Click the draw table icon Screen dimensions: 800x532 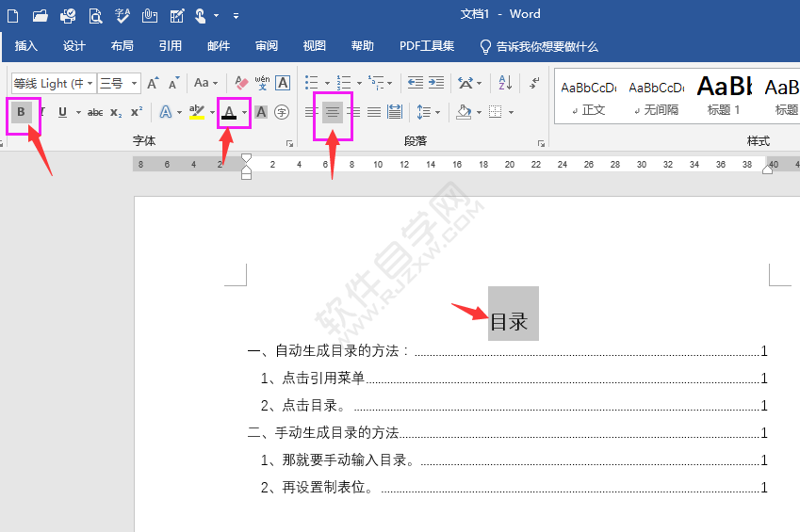pos(177,16)
